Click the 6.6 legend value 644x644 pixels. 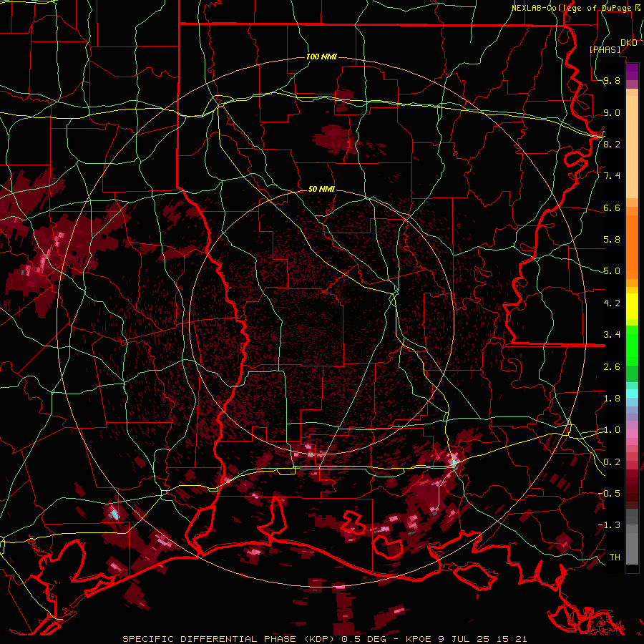[612, 208]
